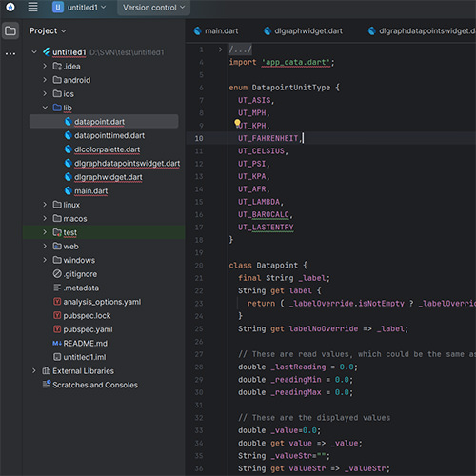Toggle the Project tool window folder icon
476x476 pixels.
pyautogui.click(x=10, y=30)
